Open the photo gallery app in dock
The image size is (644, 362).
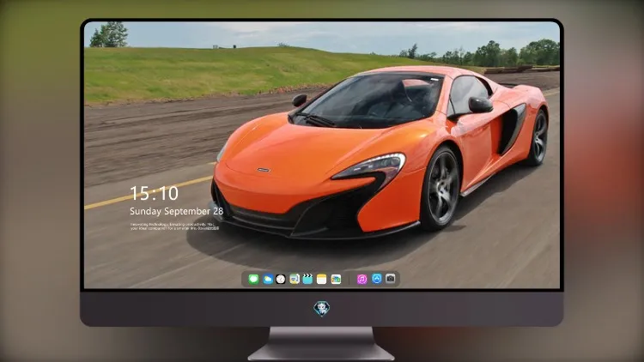tap(336, 280)
